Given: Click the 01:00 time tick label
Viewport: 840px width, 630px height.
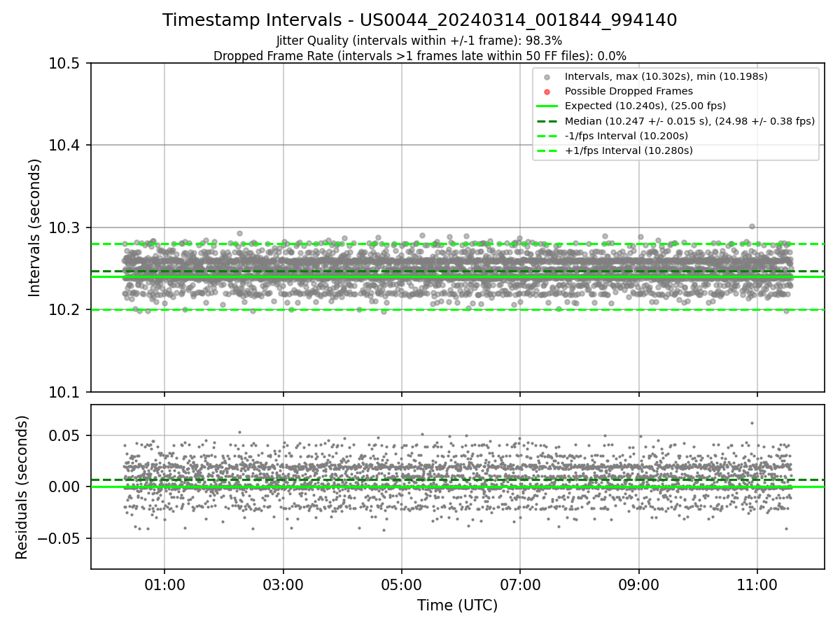Looking at the screenshot, I should 164,584.
